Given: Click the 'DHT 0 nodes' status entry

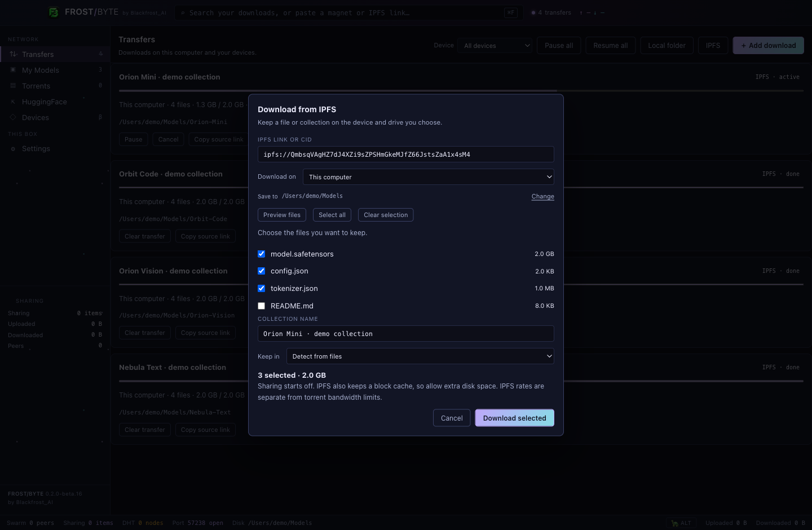Looking at the screenshot, I should point(143,523).
